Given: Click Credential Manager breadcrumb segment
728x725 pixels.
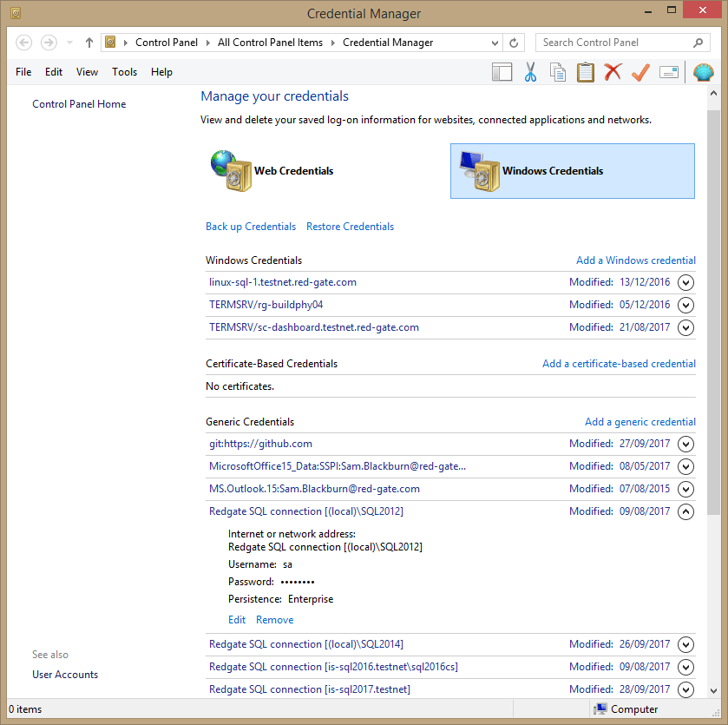Looking at the screenshot, I should tap(388, 43).
